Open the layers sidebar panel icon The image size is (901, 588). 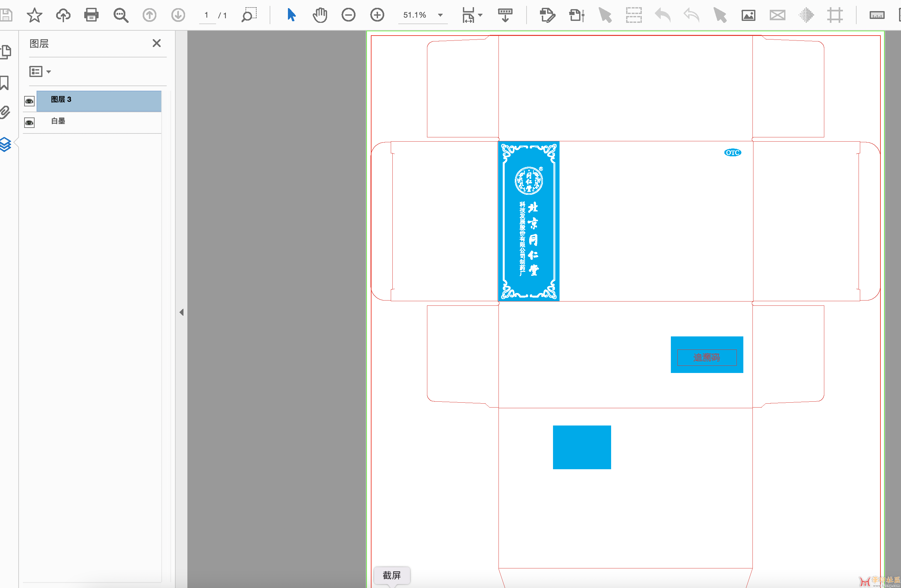pyautogui.click(x=5, y=144)
